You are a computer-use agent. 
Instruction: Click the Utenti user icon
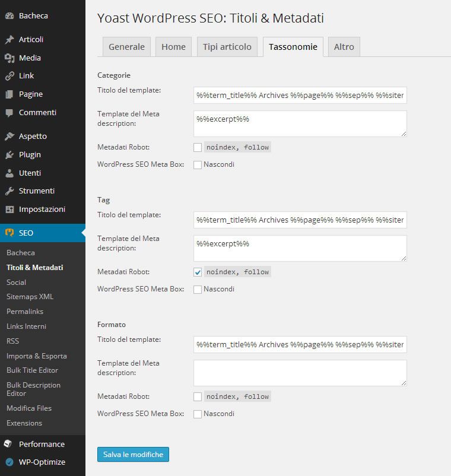tap(9, 173)
